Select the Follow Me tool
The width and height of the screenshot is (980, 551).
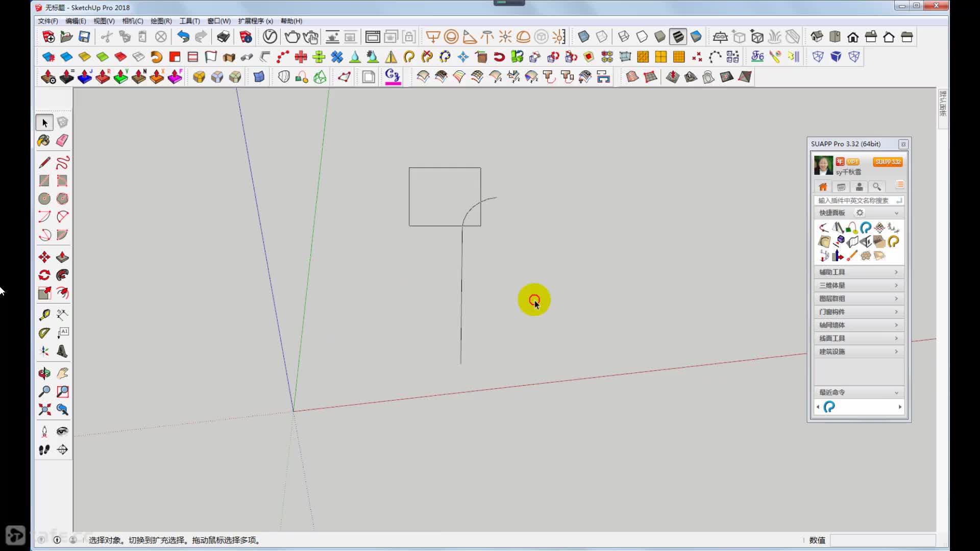pyautogui.click(x=62, y=275)
